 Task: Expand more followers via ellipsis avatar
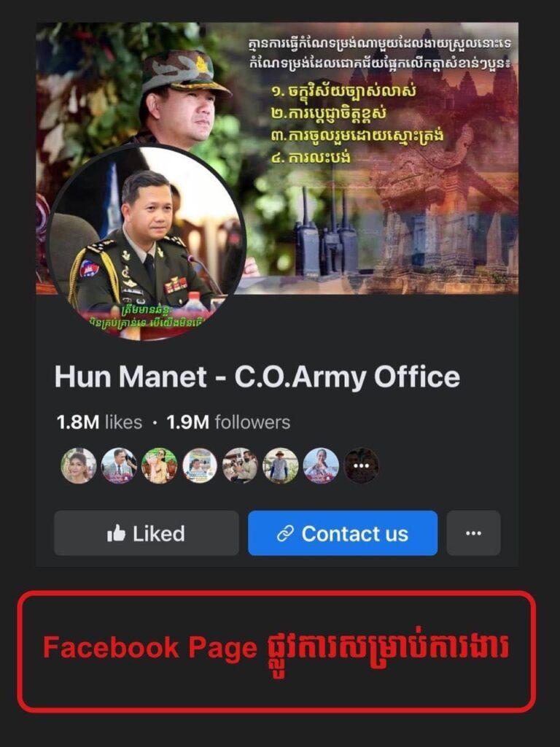coord(362,465)
